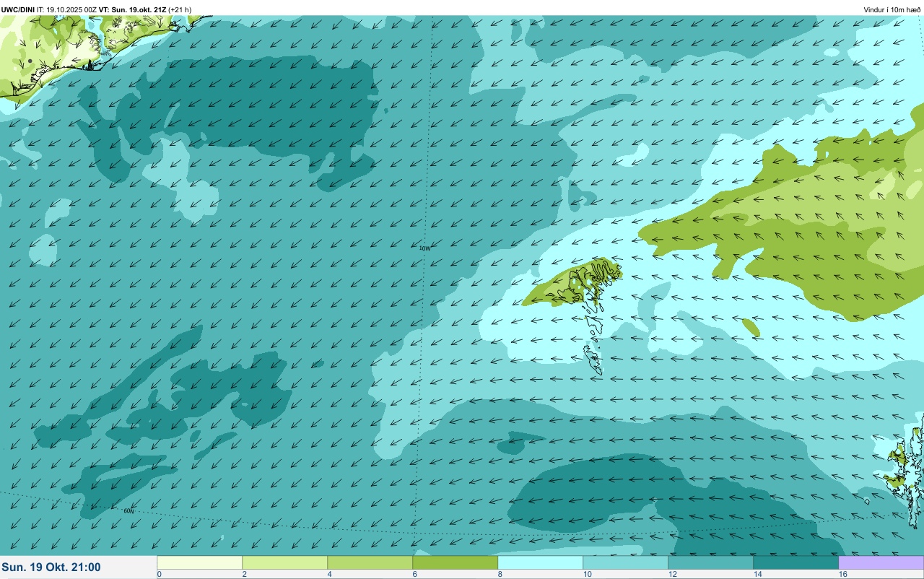Click legend scale value '14'
This screenshot has height=579, width=924.
coord(758,574)
